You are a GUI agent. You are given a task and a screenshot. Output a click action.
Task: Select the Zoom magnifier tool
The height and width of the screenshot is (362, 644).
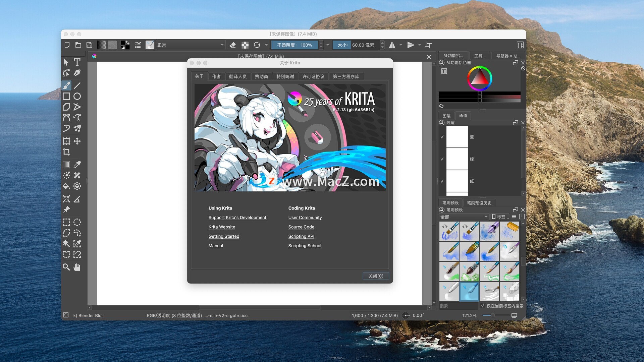[x=66, y=267]
